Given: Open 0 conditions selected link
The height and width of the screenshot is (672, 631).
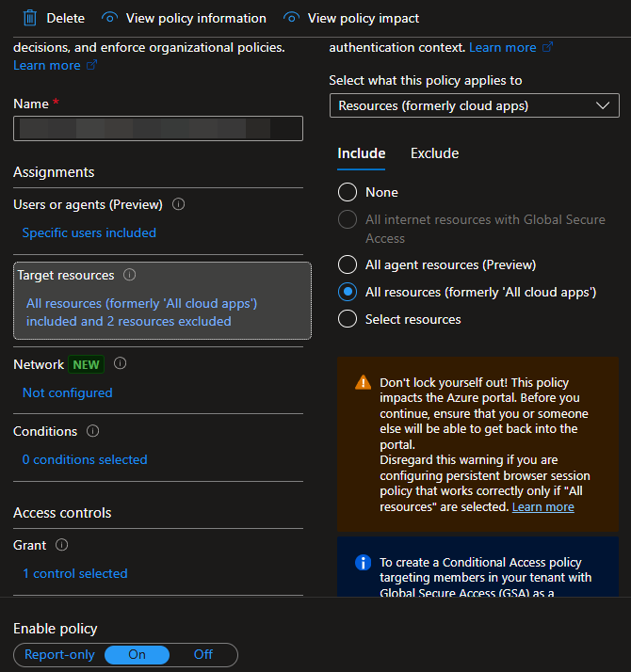Looking at the screenshot, I should tap(85, 459).
